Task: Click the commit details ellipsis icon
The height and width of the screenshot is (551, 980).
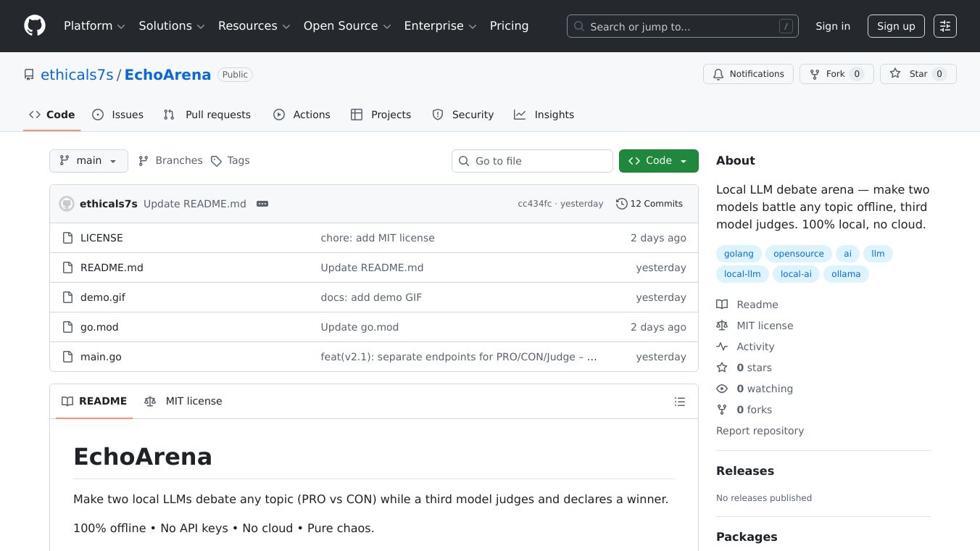Action: point(262,204)
